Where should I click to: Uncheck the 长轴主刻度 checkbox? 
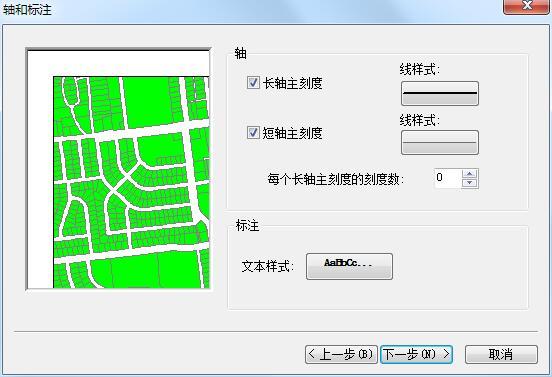(253, 83)
